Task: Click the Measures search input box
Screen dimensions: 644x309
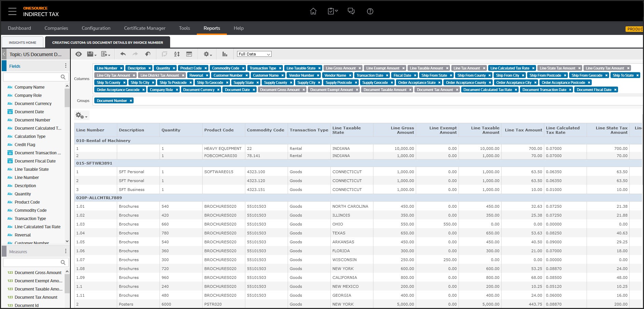Action: tap(31, 262)
